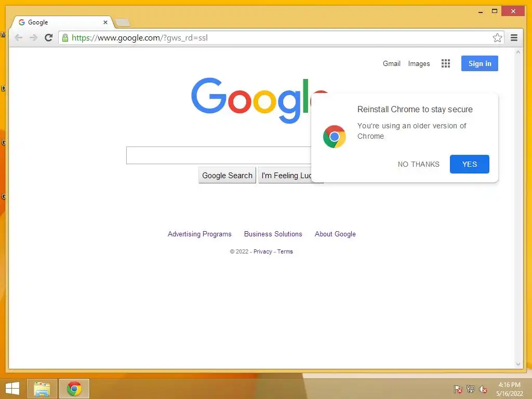Bookmark this page with the star icon

tap(497, 37)
